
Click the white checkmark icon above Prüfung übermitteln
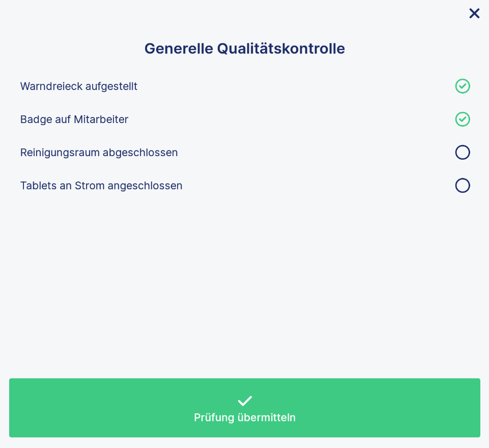245,401
